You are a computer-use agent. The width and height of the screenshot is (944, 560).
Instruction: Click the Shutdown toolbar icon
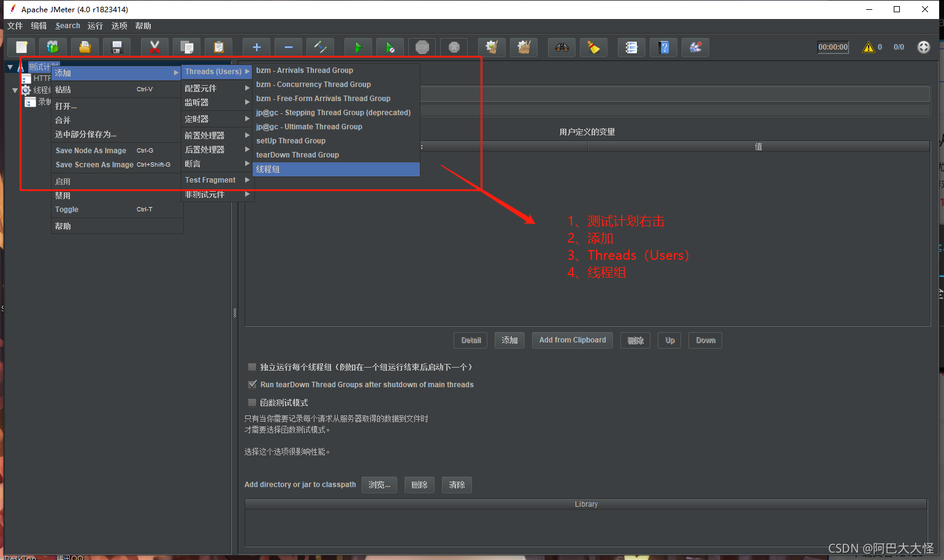(454, 47)
